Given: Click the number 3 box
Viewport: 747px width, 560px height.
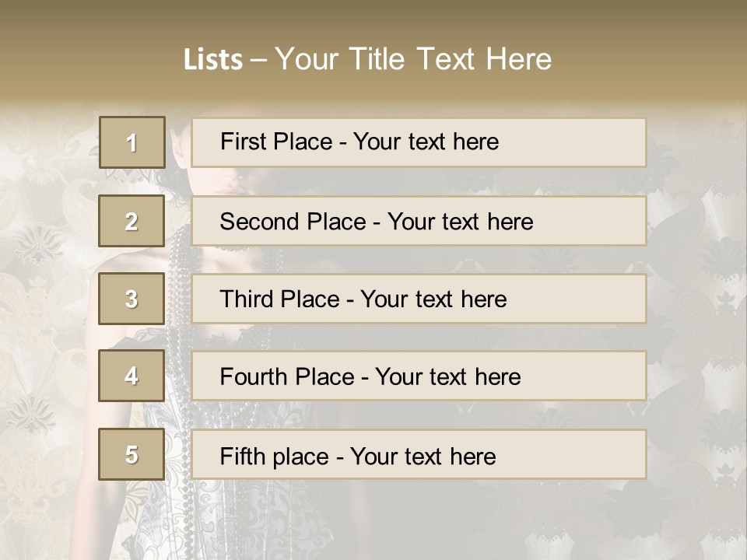Looking at the screenshot, I should (x=132, y=299).
